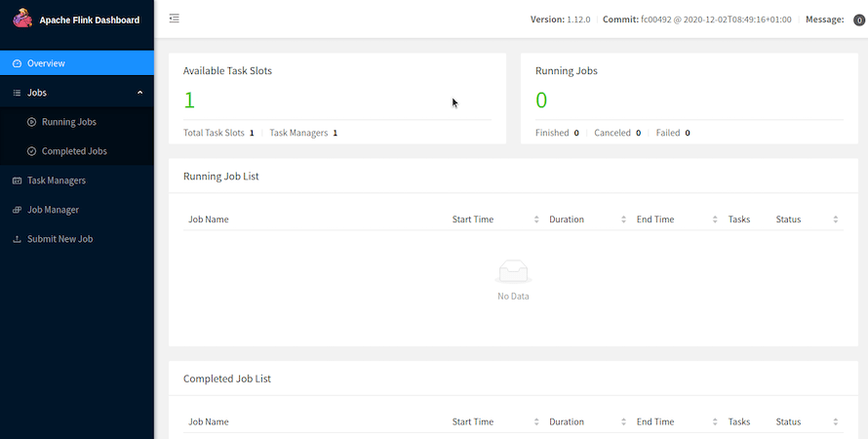Open the Message count badge

(x=858, y=20)
